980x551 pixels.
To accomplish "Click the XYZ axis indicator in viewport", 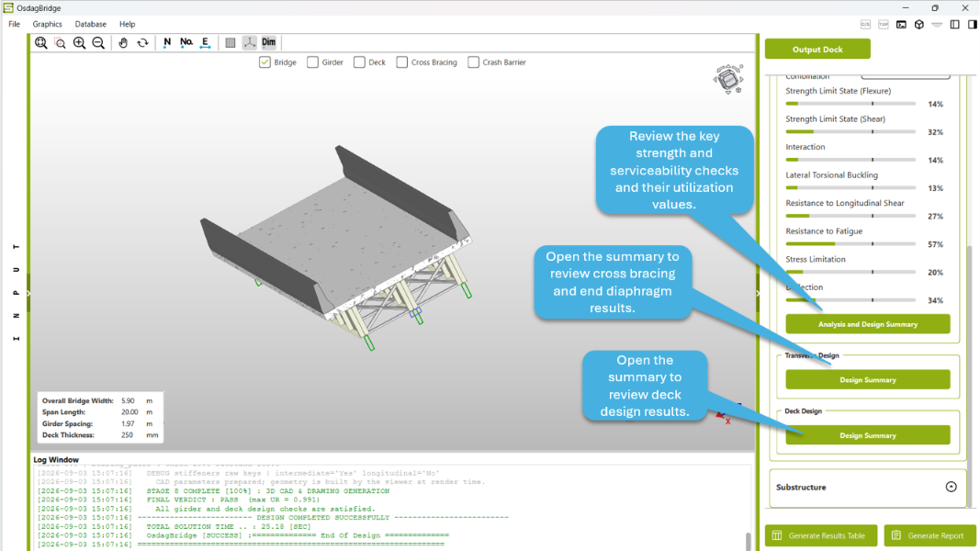I will pyautogui.click(x=727, y=414).
